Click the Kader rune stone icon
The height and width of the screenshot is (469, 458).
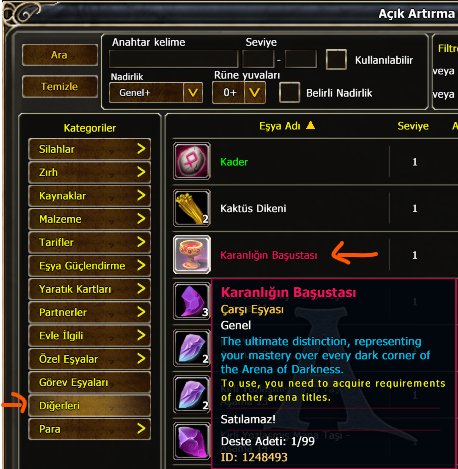tap(192, 161)
